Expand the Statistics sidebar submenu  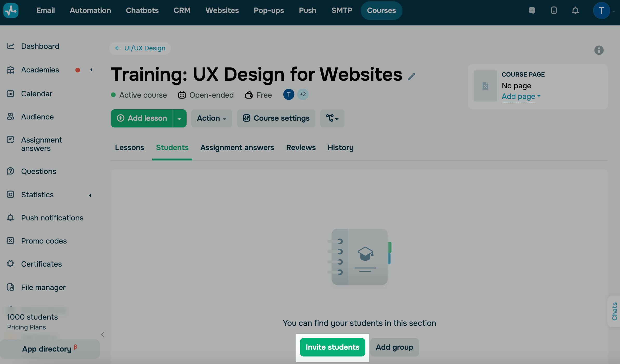(90, 195)
